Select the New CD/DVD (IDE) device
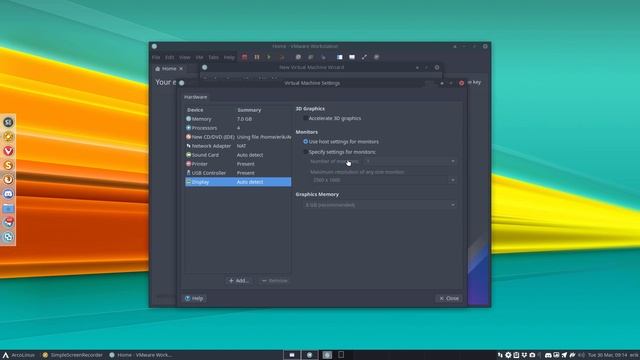The width and height of the screenshot is (640, 360). pos(238,137)
